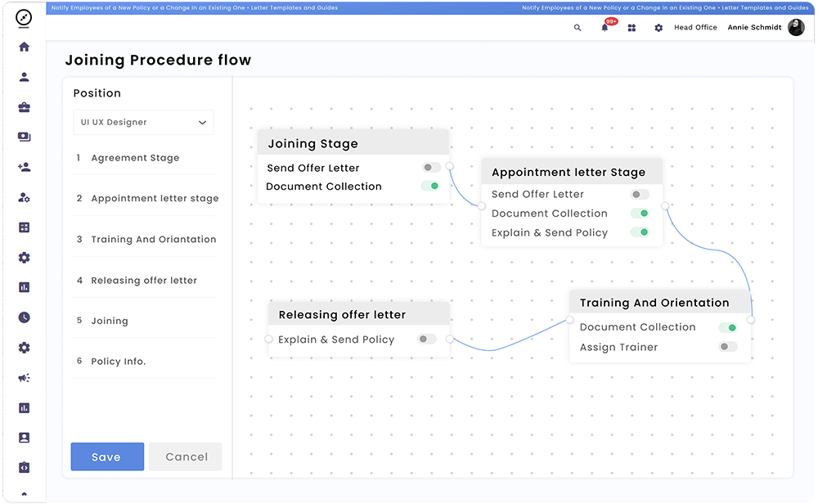Open the clock icon in the sidebar
818x504 pixels.
[24, 317]
